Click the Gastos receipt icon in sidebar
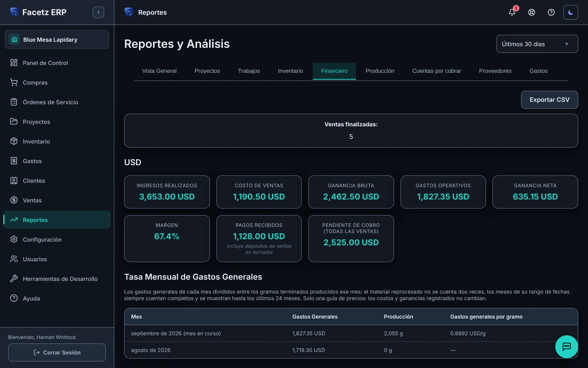Image resolution: width=588 pixels, height=368 pixels. coord(14,161)
